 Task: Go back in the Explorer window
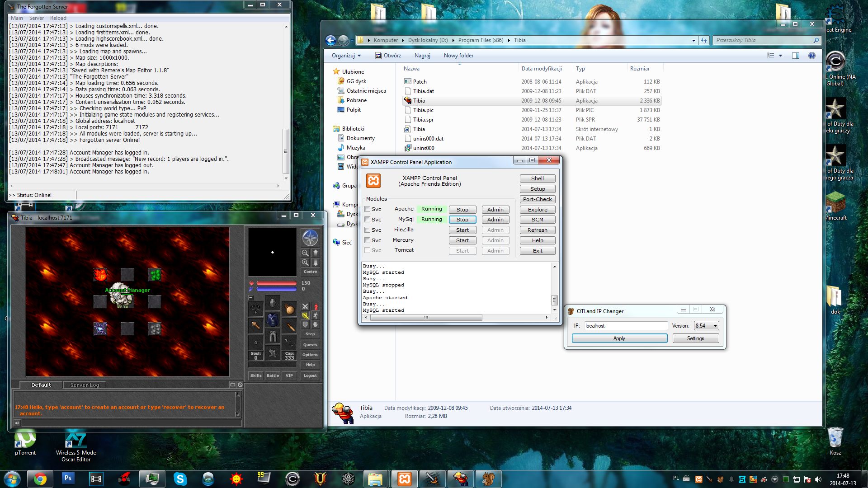point(331,40)
